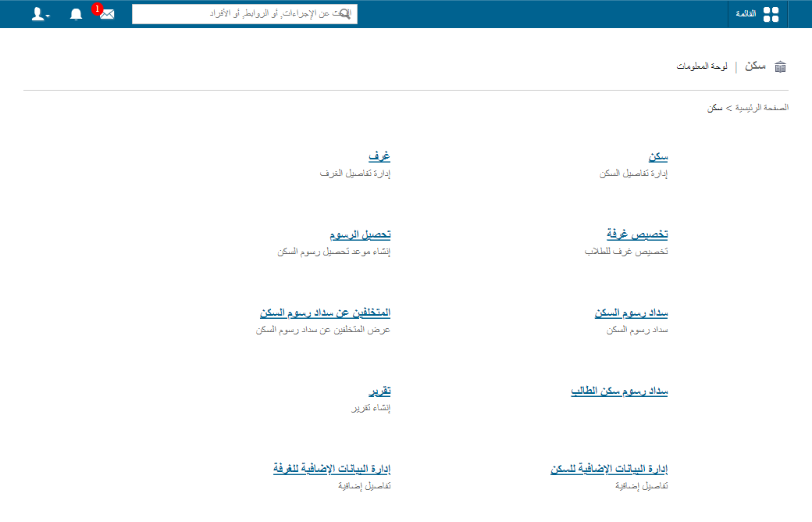Click the سكن page title text
The image size is (812, 522).
pos(756,66)
